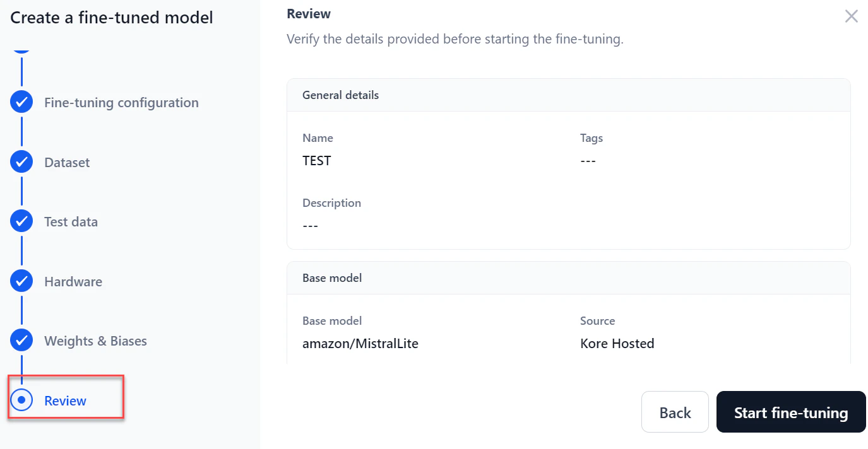Select the Dataset step checkmark icon
Screen dimensions: 868x449
[21, 161]
